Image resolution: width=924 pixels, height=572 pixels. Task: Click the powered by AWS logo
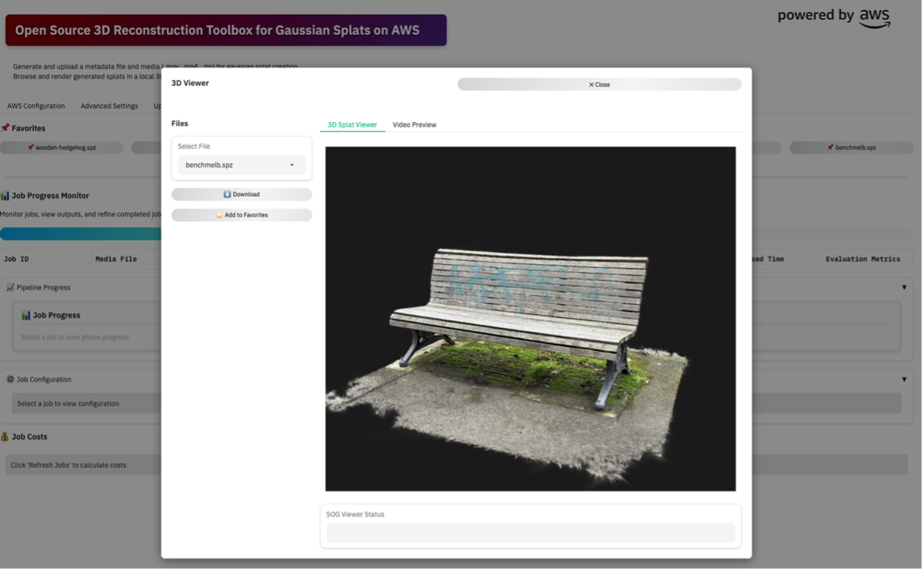(x=834, y=16)
